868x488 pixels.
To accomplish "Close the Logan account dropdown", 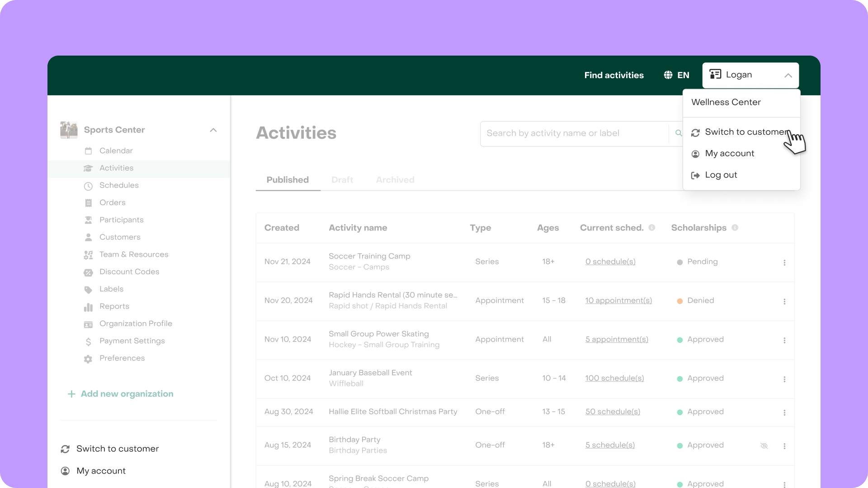I will point(788,75).
